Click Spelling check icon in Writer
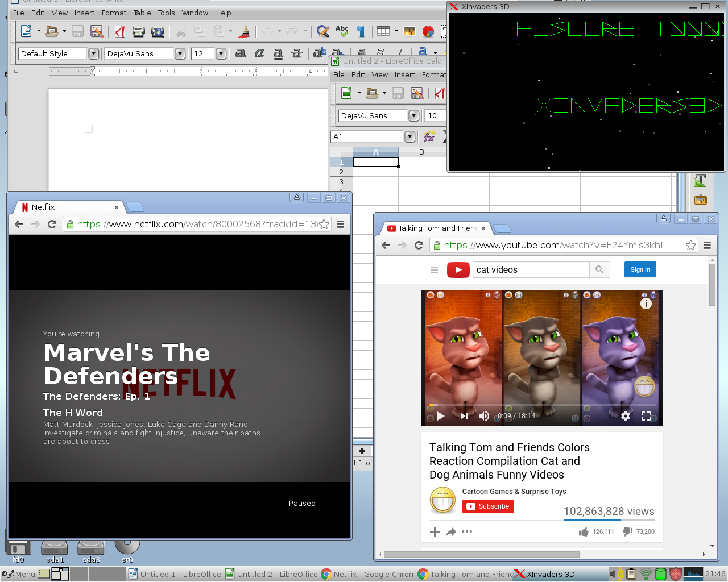728x582 pixels. click(342, 31)
